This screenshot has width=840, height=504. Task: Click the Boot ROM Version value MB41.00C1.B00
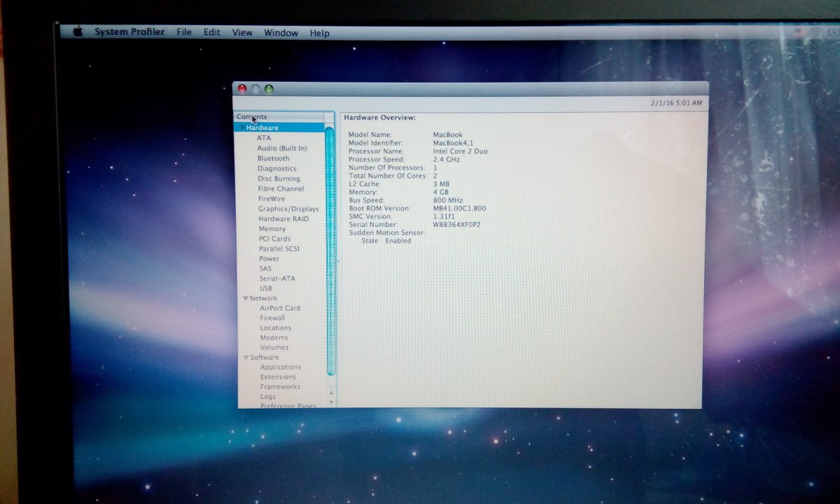pos(459,209)
